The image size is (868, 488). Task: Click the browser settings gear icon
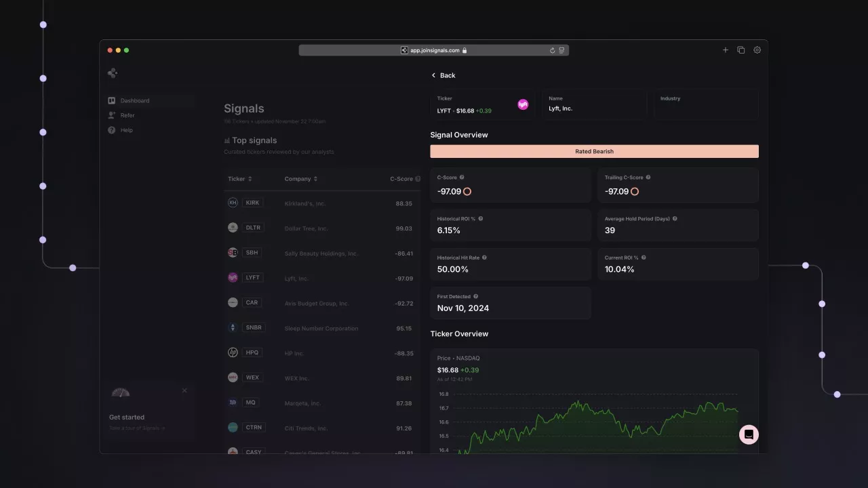pyautogui.click(x=757, y=50)
